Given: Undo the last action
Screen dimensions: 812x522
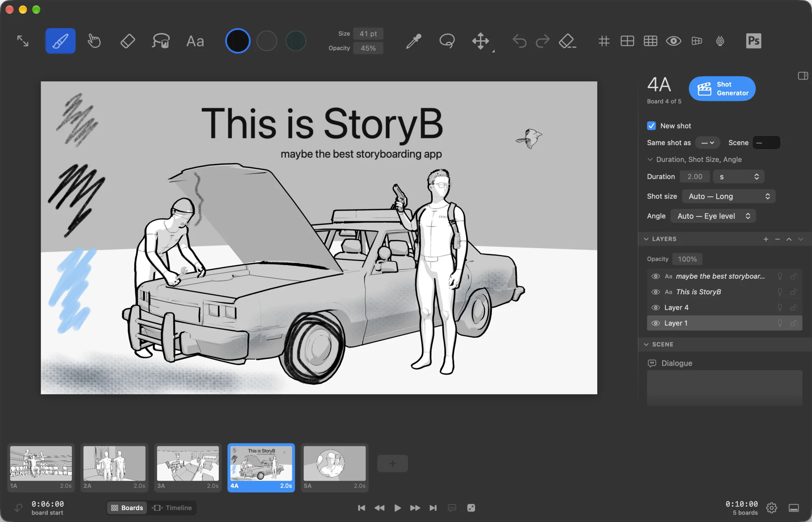Looking at the screenshot, I should click(x=519, y=41).
